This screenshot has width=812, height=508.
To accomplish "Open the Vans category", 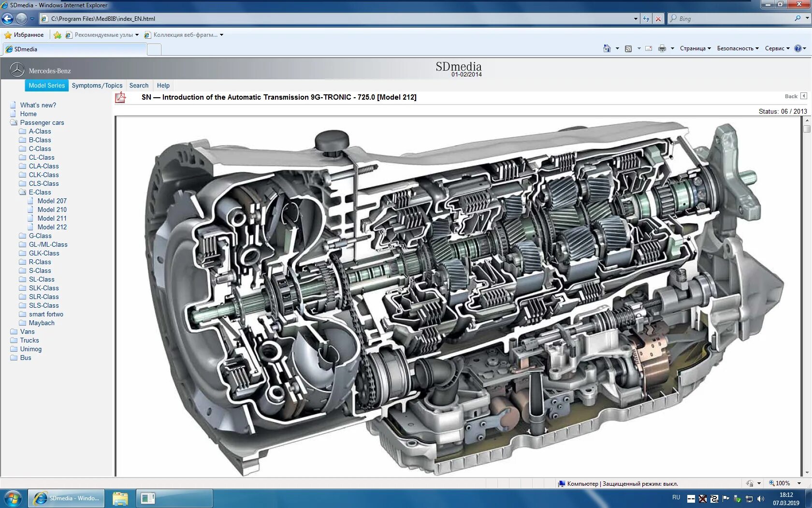I will (28, 332).
